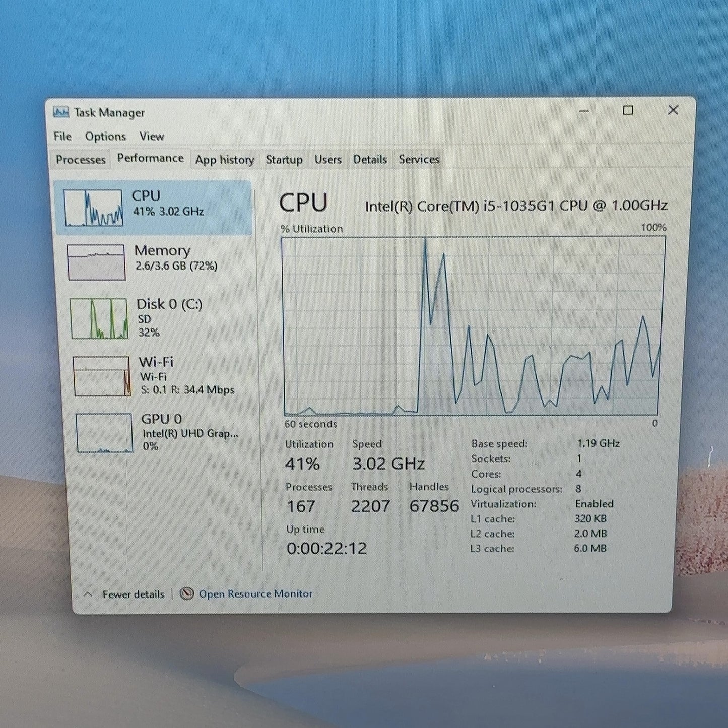Select the Disk 0 (C:) mini graph

pyautogui.click(x=99, y=318)
